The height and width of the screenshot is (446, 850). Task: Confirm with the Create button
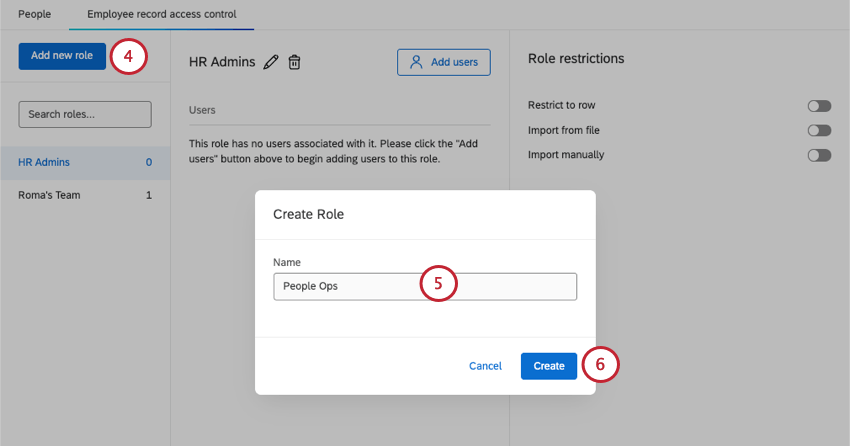(x=549, y=366)
